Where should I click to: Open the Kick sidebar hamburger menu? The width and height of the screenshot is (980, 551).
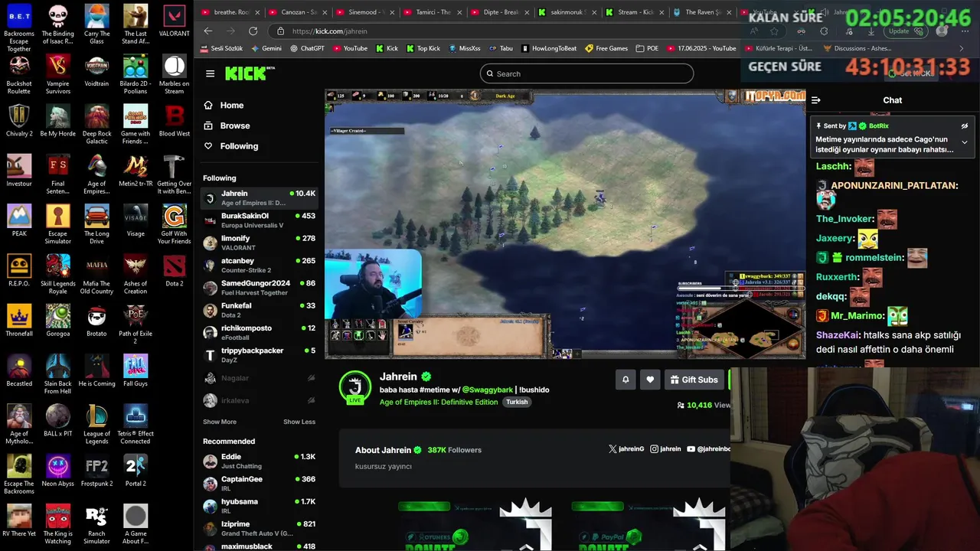210,73
